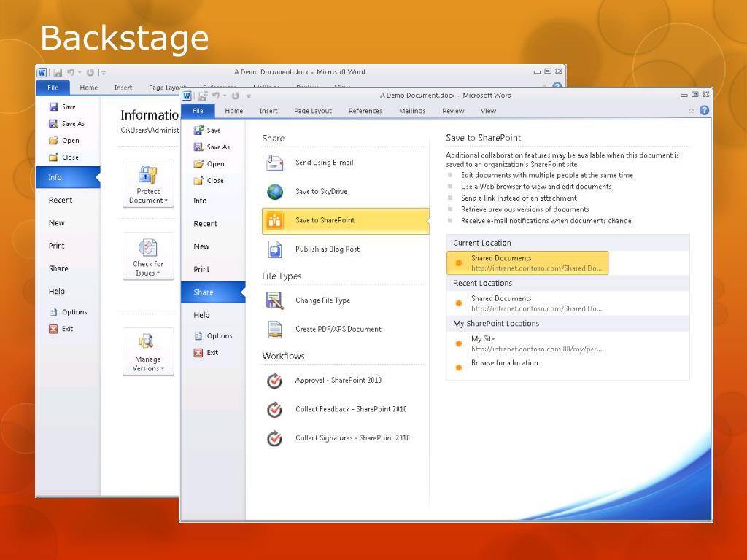Click Exit in back window sidebar
Screen dimensions: 747x560
[x=61, y=329]
